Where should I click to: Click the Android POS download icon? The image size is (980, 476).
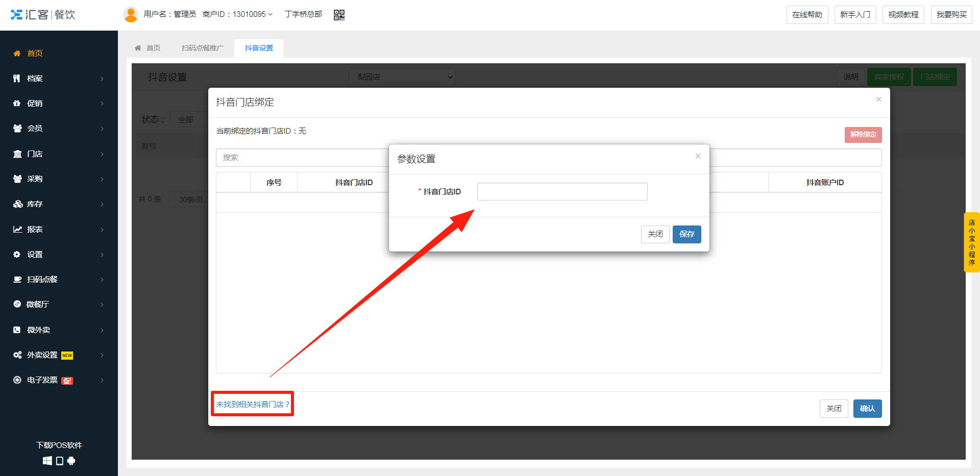71,461
